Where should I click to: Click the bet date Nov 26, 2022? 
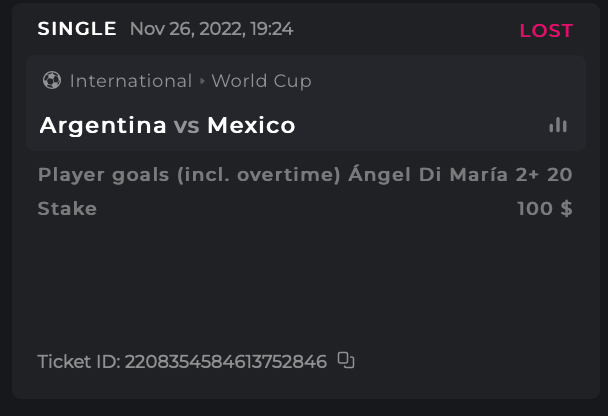(x=184, y=29)
